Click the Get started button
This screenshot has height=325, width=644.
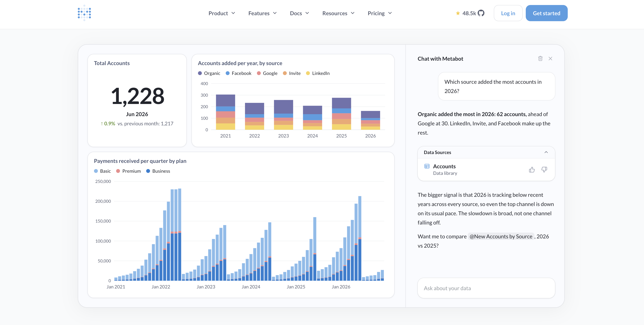point(547,13)
